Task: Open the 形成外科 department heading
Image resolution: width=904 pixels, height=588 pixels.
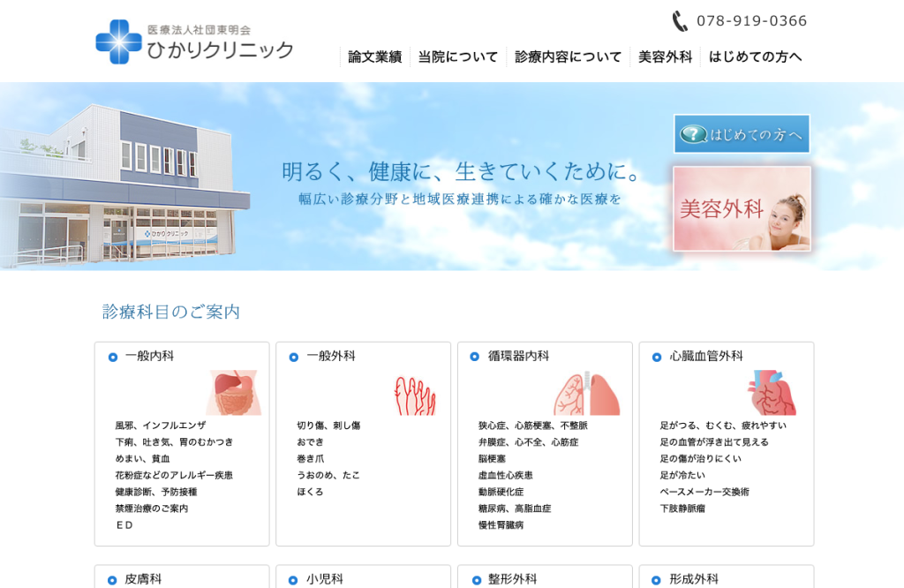Action: coord(694,579)
